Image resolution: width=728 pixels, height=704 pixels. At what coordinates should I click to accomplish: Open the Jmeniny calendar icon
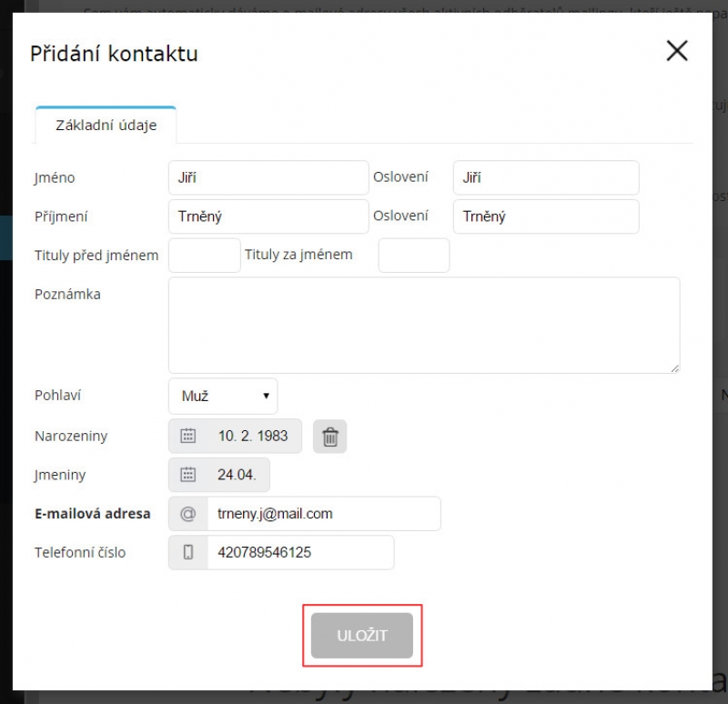coord(188,475)
